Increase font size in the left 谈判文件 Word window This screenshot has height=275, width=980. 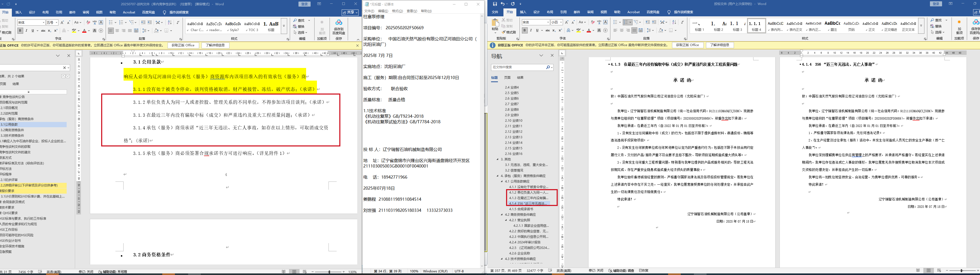pyautogui.click(x=62, y=22)
